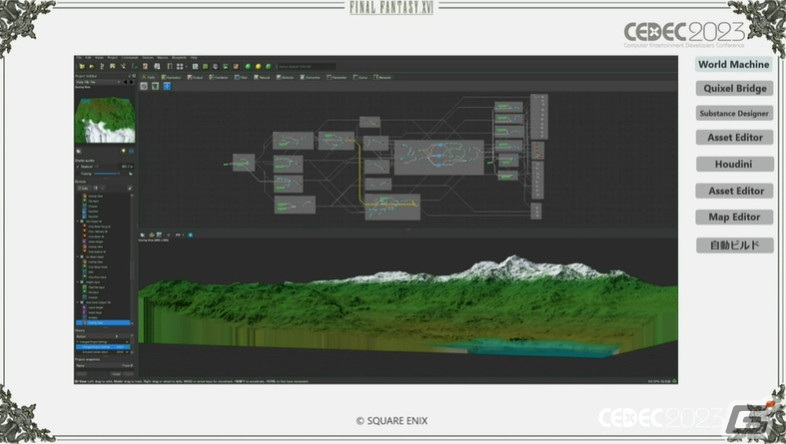
Task: Select the blue 3D view mode icon
Action: point(167,86)
